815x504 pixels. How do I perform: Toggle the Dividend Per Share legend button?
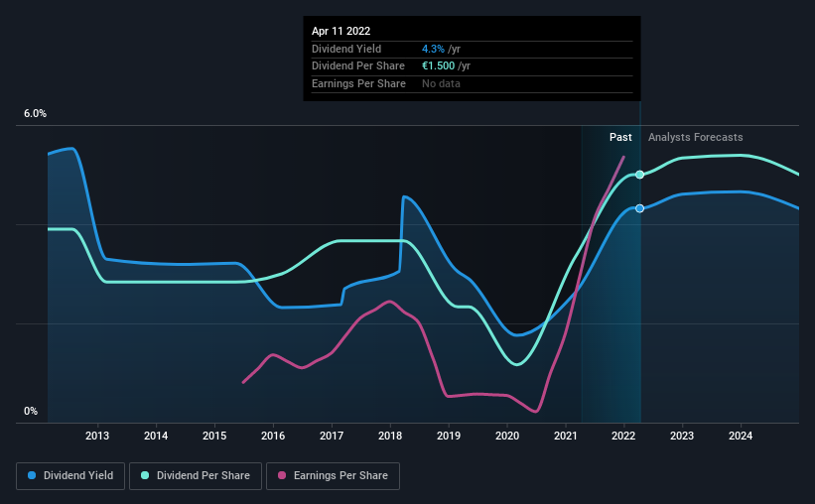pos(196,476)
